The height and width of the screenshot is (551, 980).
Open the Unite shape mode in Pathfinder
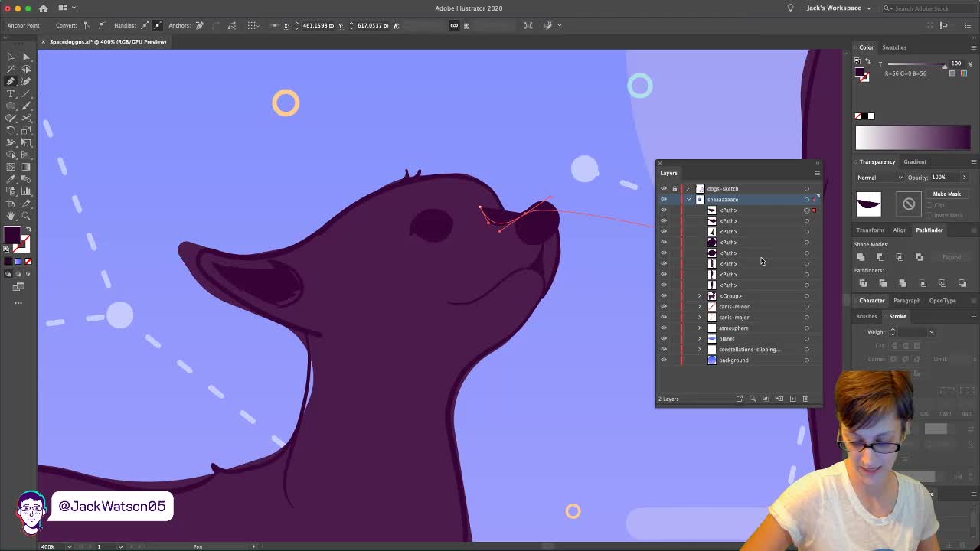[861, 257]
